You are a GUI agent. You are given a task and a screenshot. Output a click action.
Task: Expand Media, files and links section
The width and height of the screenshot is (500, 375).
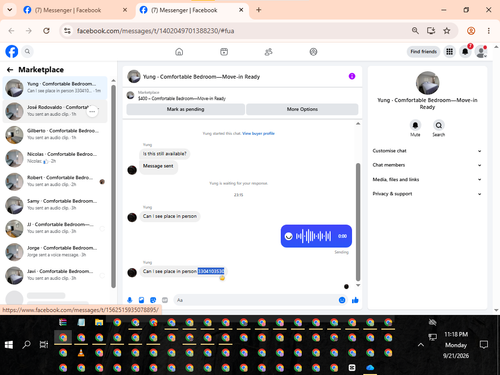pos(427,179)
